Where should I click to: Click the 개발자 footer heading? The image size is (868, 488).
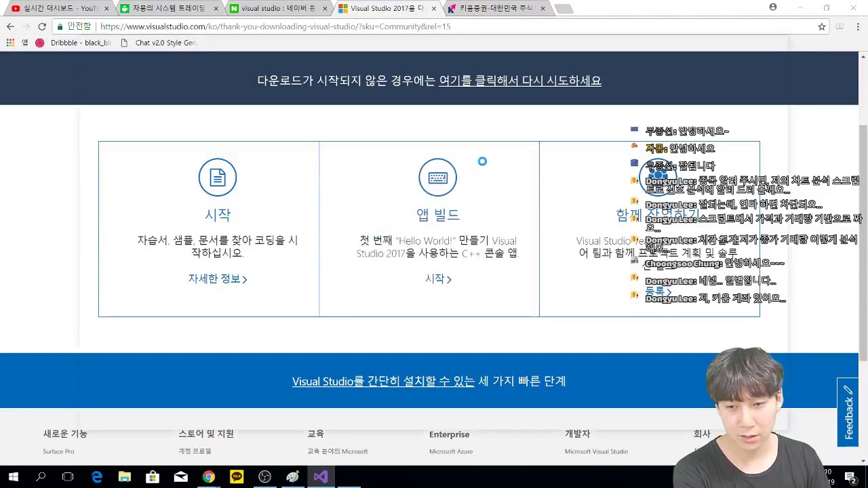click(x=578, y=434)
